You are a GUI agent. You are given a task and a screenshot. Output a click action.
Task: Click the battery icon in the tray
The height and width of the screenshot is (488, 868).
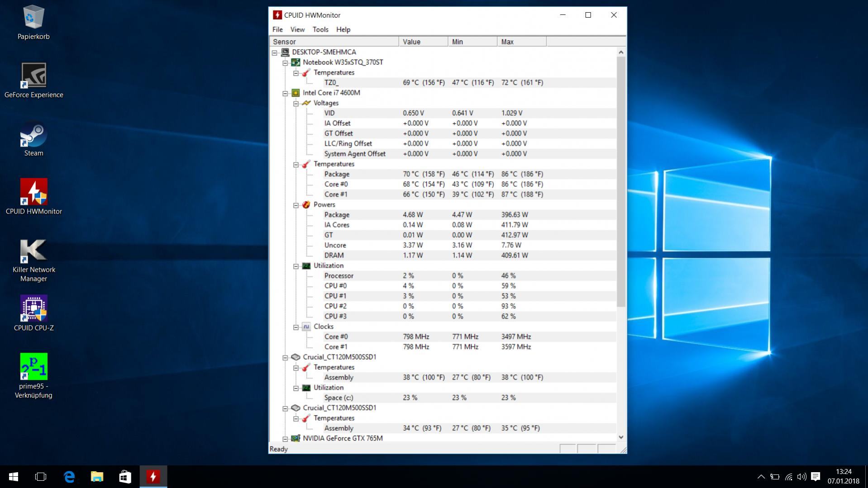pyautogui.click(x=775, y=477)
